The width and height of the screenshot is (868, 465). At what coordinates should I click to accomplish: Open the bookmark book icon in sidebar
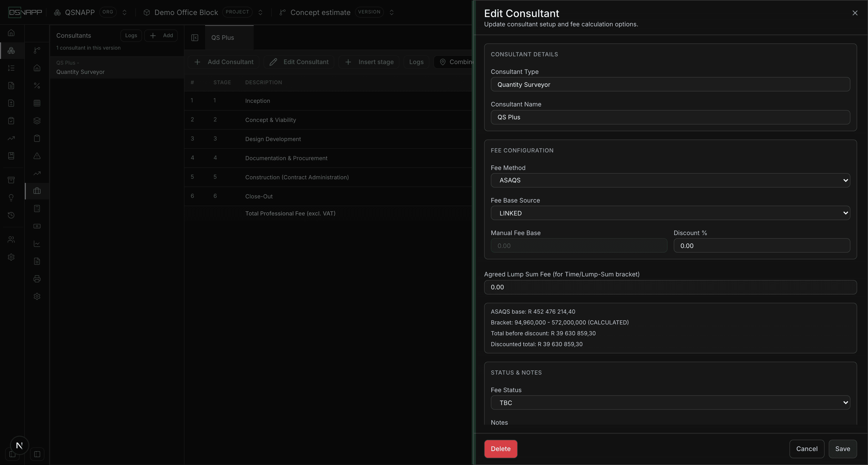(11, 156)
